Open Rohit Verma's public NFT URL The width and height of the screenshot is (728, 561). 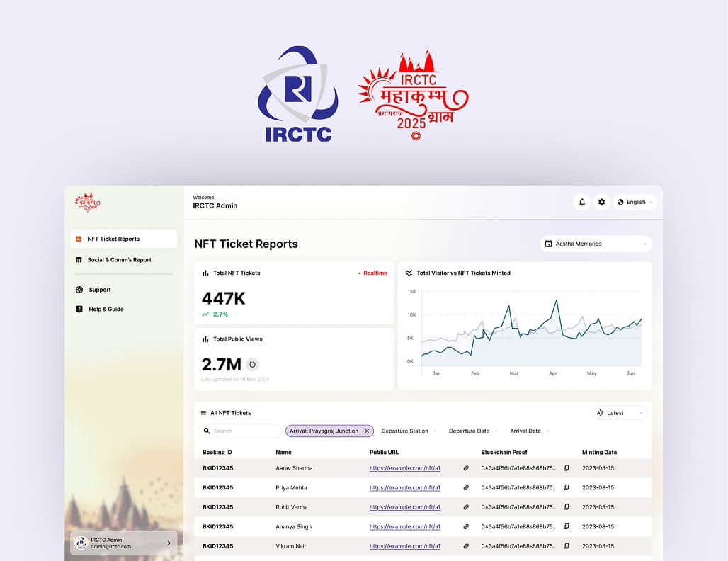[x=404, y=507]
